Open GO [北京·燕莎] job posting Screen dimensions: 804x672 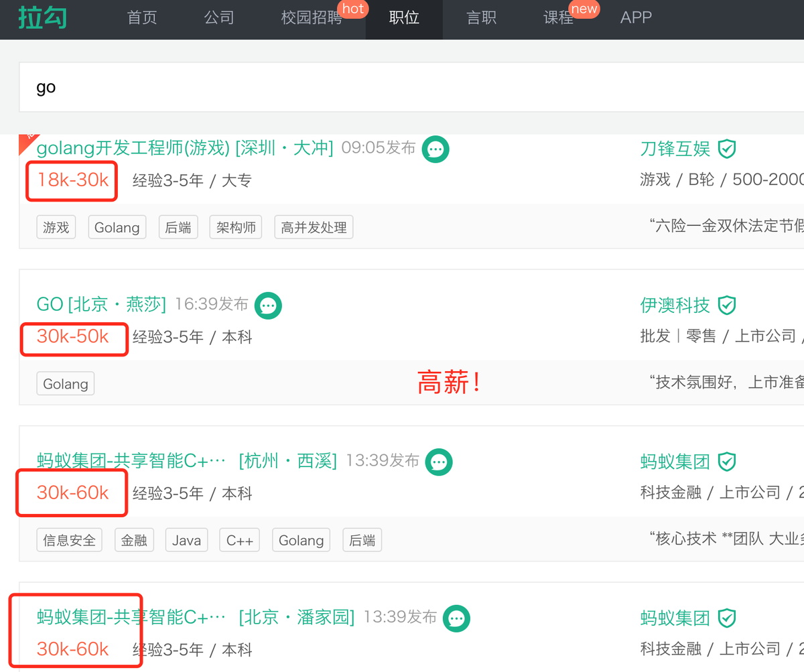point(101,304)
